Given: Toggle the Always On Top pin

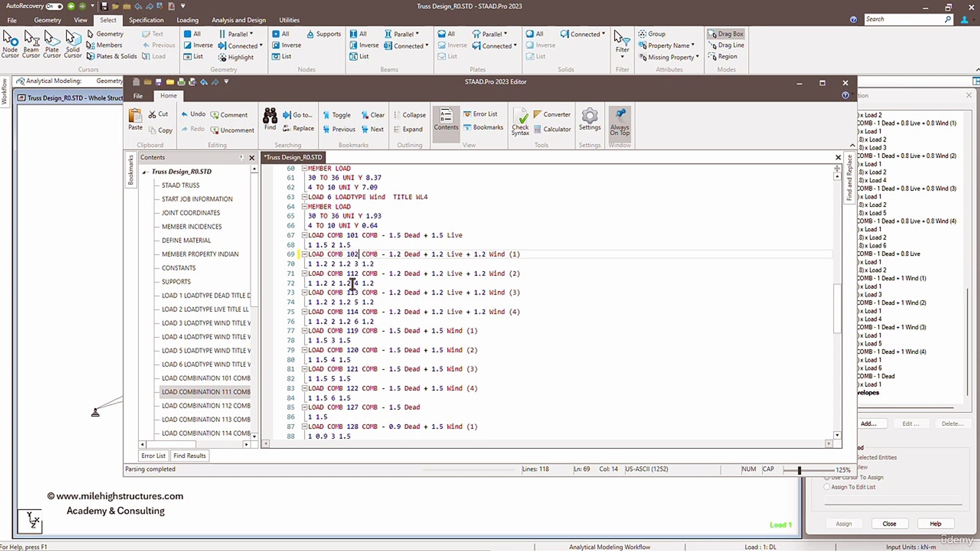Looking at the screenshot, I should click(620, 121).
